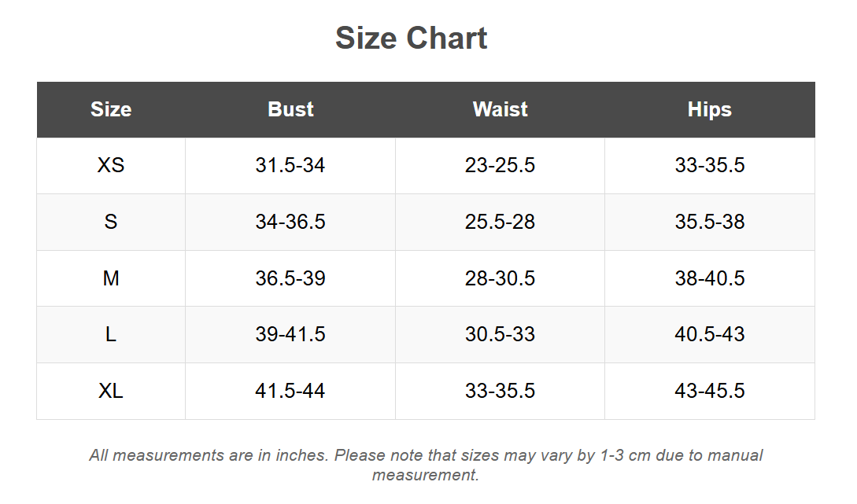Select the Hips column header
The width and height of the screenshot is (857, 504).
(x=709, y=109)
